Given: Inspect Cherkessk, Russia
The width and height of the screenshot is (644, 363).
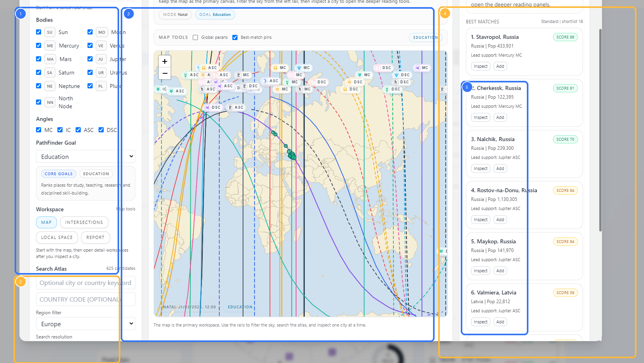Looking at the screenshot, I should pos(481,117).
